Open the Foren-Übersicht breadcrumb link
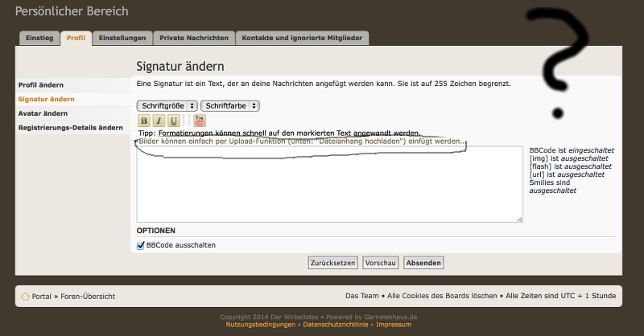Screen dimensions: 644x336 click(88, 296)
